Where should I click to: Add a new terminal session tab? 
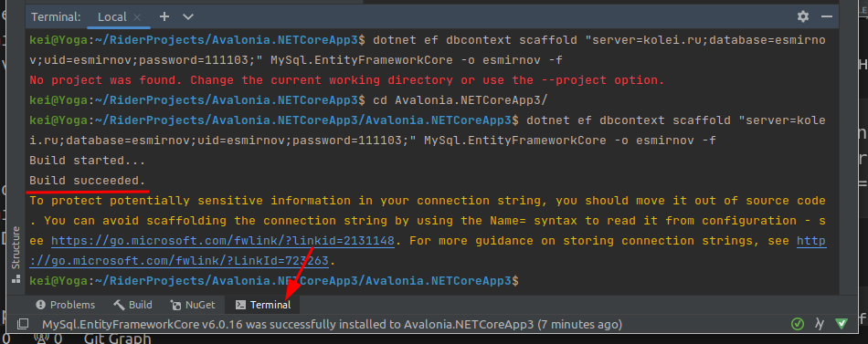(164, 16)
